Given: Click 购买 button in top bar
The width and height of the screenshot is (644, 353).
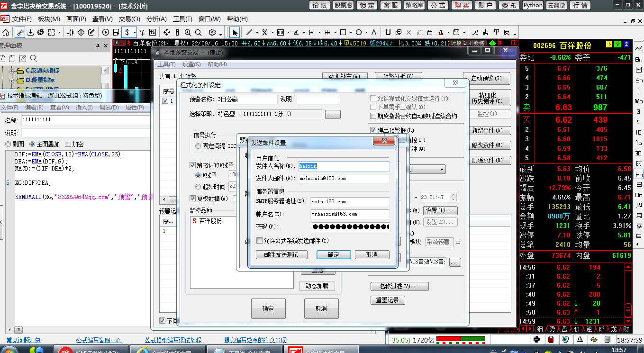Looking at the screenshot, I should click(x=461, y=5).
